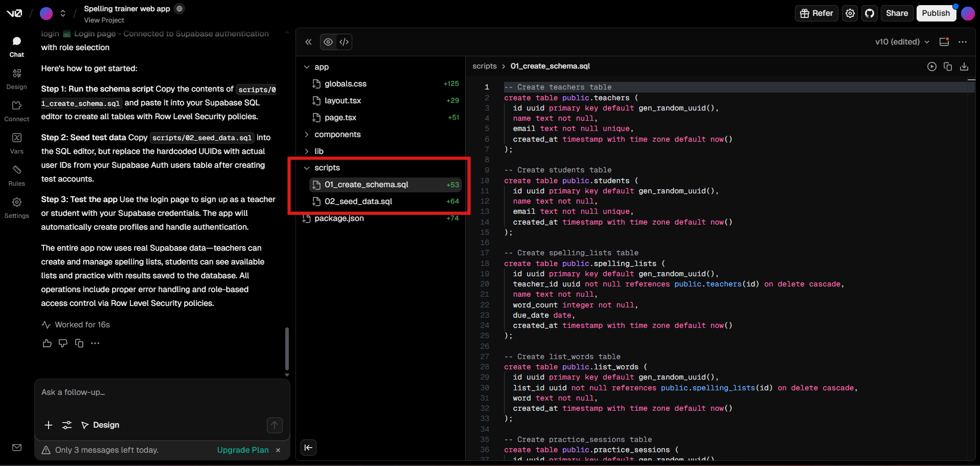
Task: Click line number 9 in the code gutter
Action: [487, 170]
